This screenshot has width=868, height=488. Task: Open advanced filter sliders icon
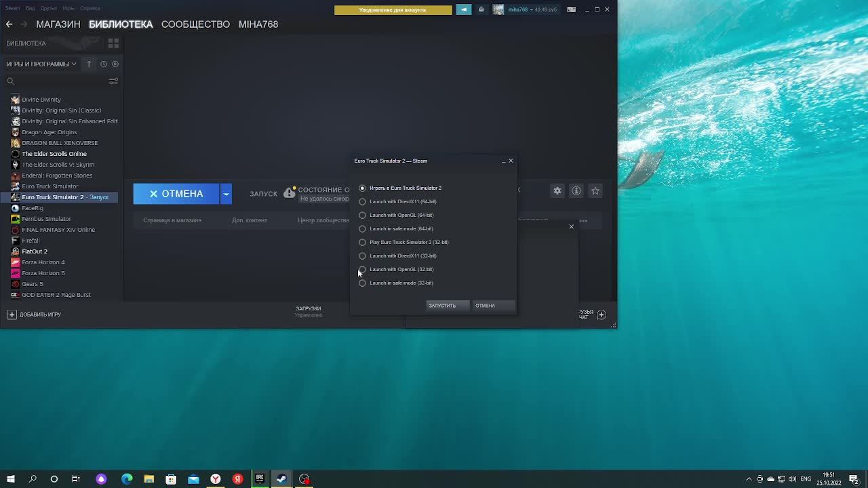click(113, 81)
